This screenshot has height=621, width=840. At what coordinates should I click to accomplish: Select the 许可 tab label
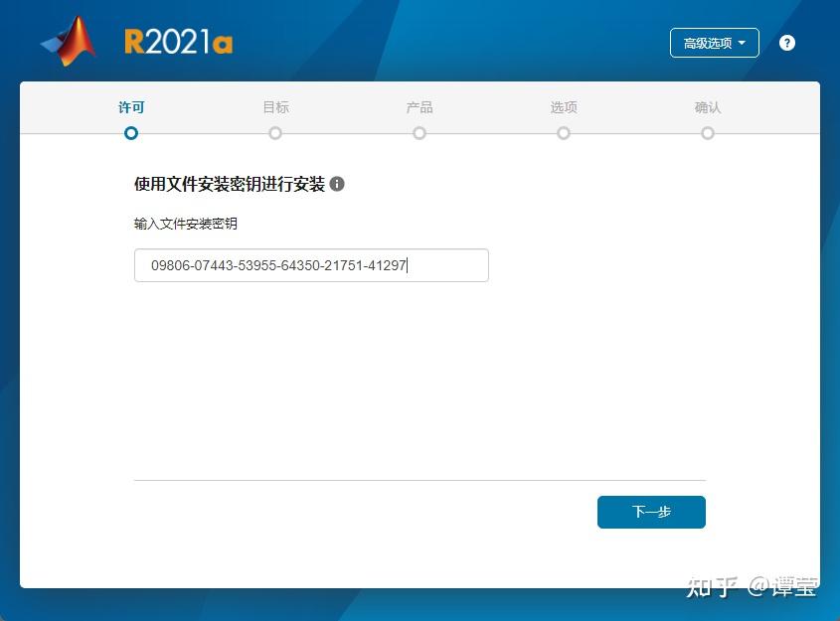[130, 106]
